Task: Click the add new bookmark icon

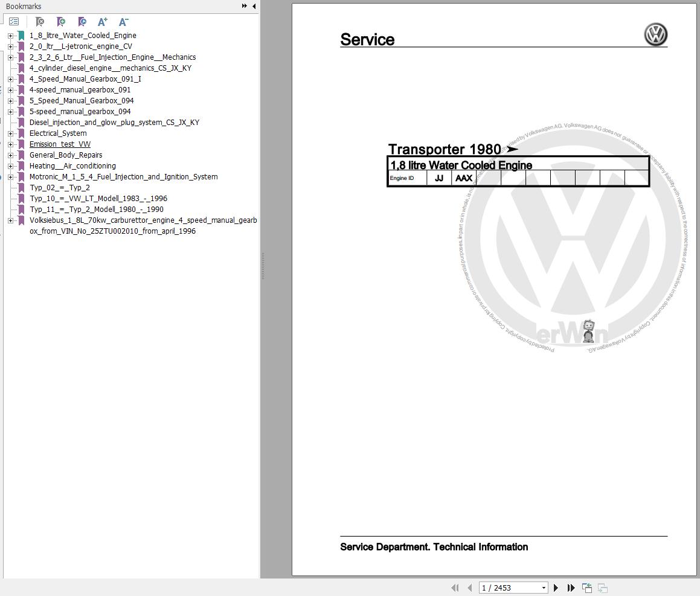Action: pyautogui.click(x=61, y=21)
